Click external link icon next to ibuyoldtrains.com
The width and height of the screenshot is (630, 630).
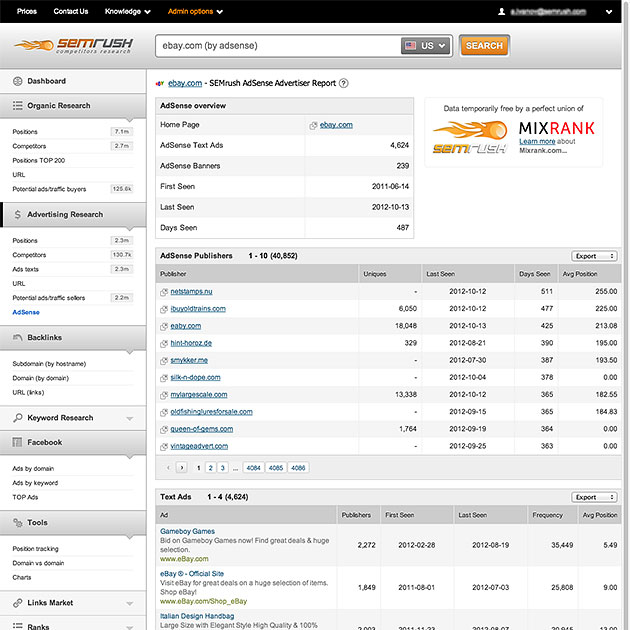pos(164,309)
